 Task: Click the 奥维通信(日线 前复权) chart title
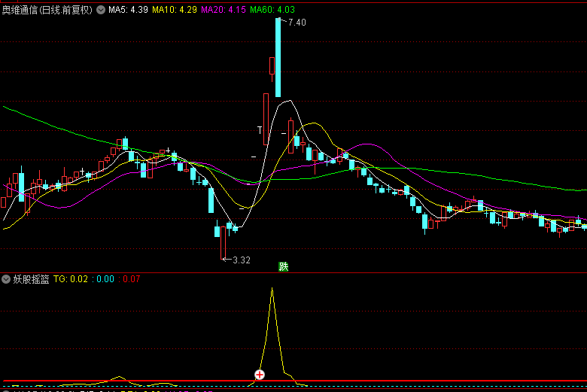(47, 11)
